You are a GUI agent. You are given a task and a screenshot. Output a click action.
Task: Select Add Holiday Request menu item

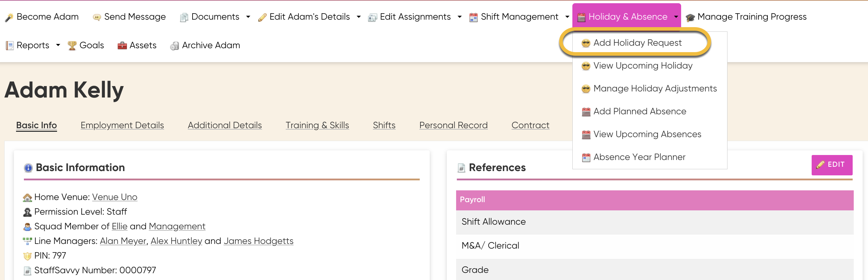pyautogui.click(x=637, y=43)
